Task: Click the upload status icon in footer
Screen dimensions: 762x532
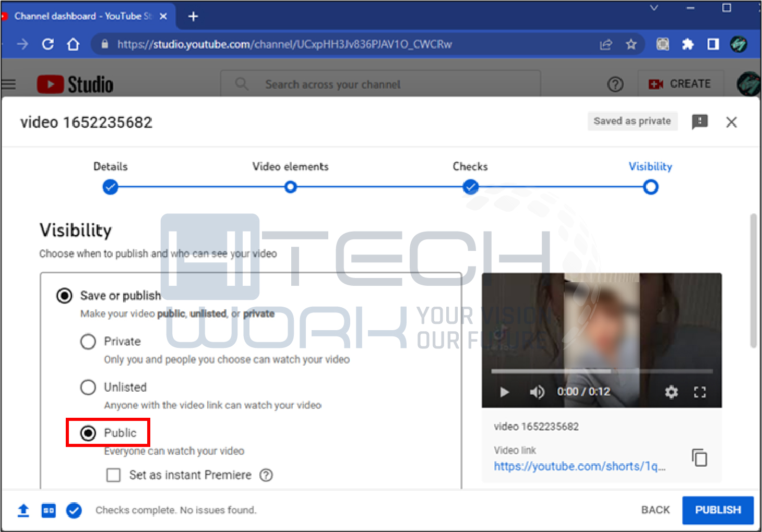Action: [23, 510]
